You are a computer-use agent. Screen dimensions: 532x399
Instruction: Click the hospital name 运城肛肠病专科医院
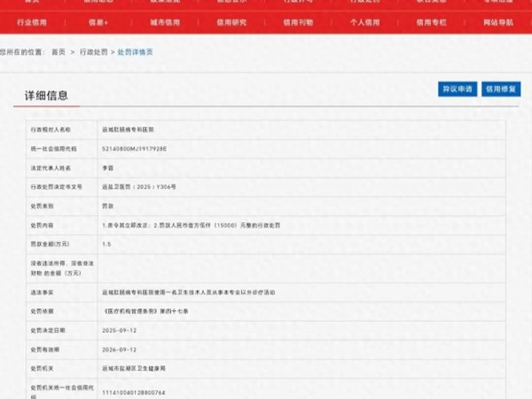[x=129, y=129]
